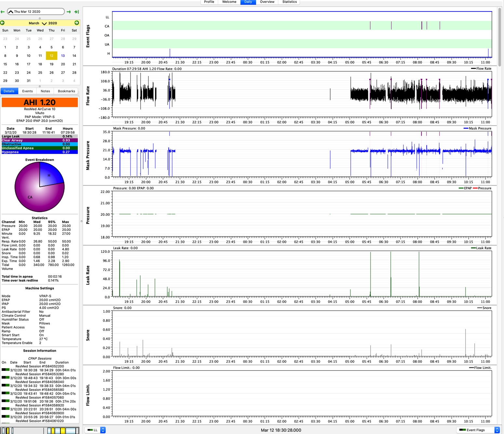This screenshot has height=434, width=504.
Task: Click the Flow Rate vertical graph title
Action: click(x=88, y=96)
